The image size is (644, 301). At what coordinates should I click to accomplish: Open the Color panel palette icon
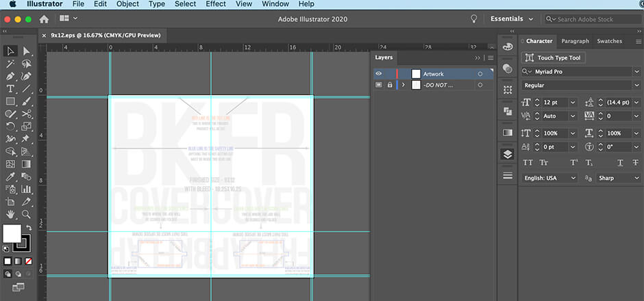pos(508,47)
